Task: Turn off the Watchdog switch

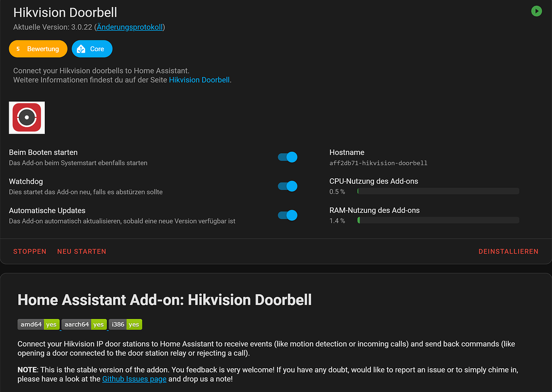Action: click(286, 186)
